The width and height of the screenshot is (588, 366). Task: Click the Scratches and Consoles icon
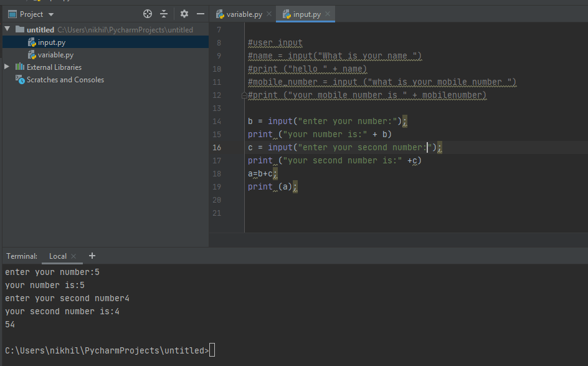20,80
